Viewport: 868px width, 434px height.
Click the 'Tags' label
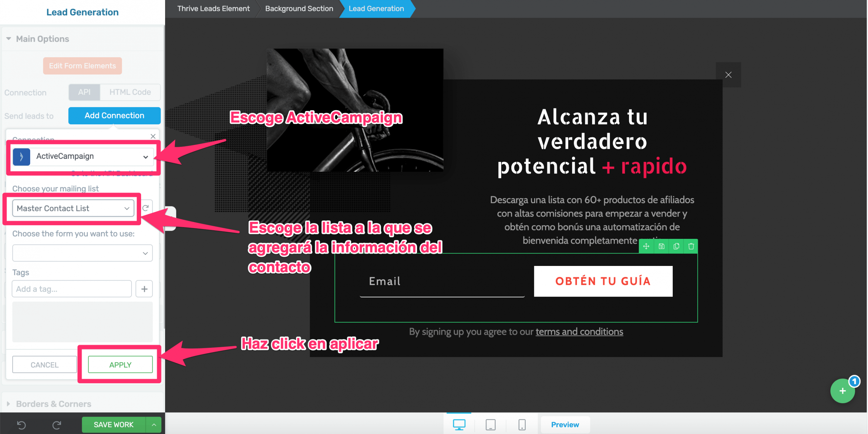21,273
